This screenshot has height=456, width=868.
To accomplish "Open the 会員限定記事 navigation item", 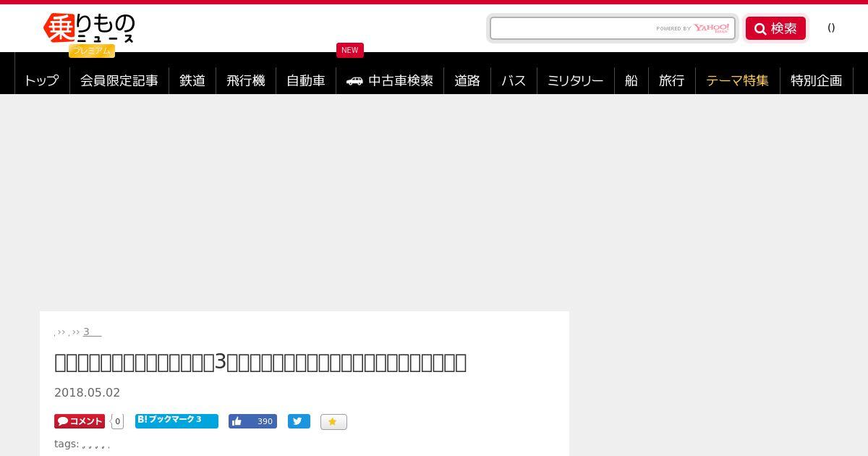I will 119,80.
